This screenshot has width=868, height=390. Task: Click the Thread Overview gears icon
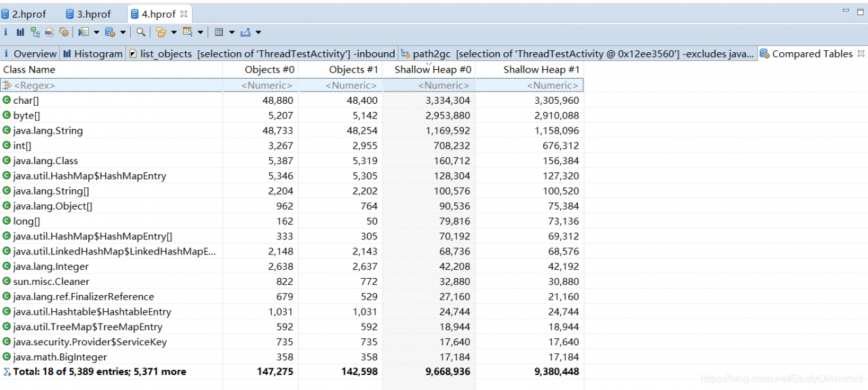[x=64, y=32]
